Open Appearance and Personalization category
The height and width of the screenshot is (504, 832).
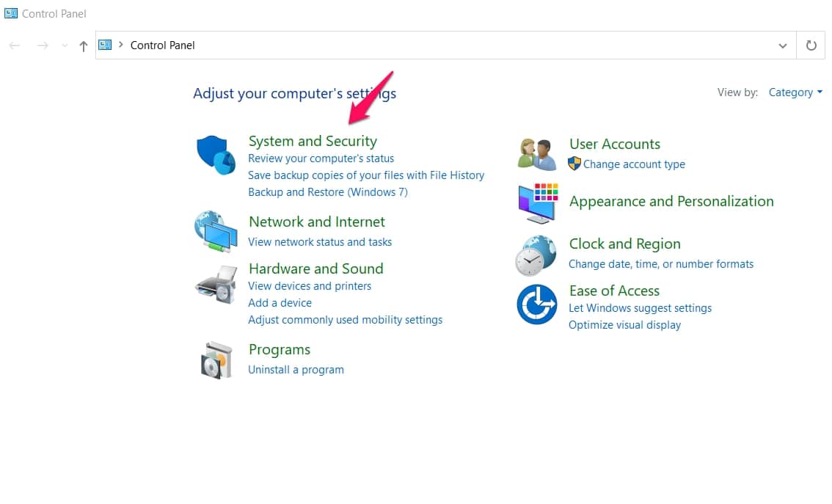tap(671, 202)
